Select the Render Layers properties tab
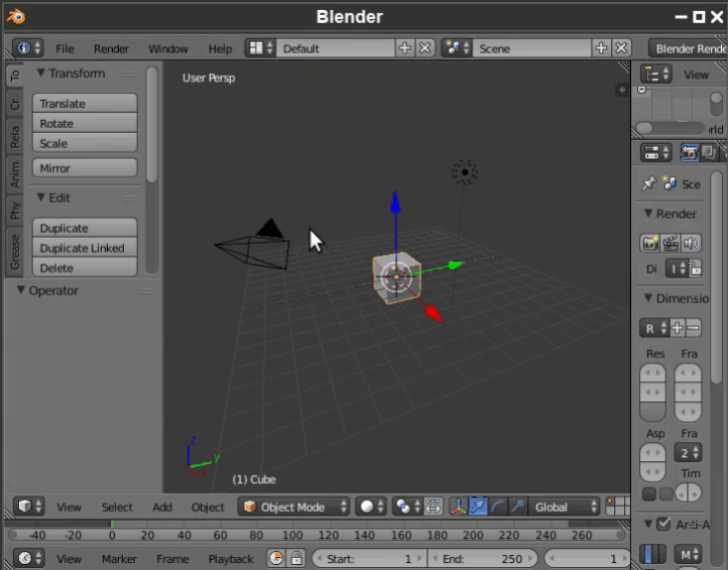The width and height of the screenshot is (728, 570). point(708,153)
